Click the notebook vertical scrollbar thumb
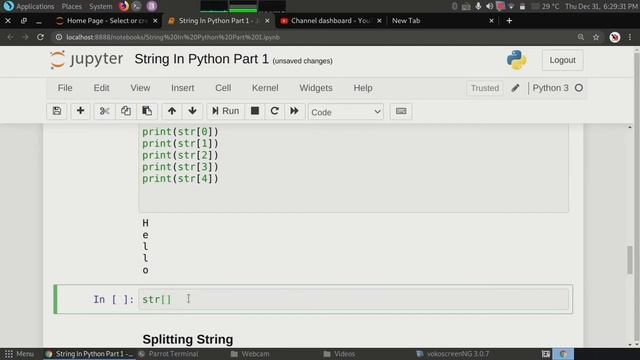 [630, 260]
